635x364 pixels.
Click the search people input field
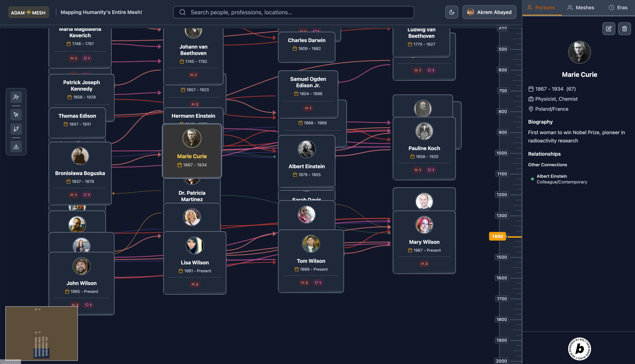(x=293, y=12)
